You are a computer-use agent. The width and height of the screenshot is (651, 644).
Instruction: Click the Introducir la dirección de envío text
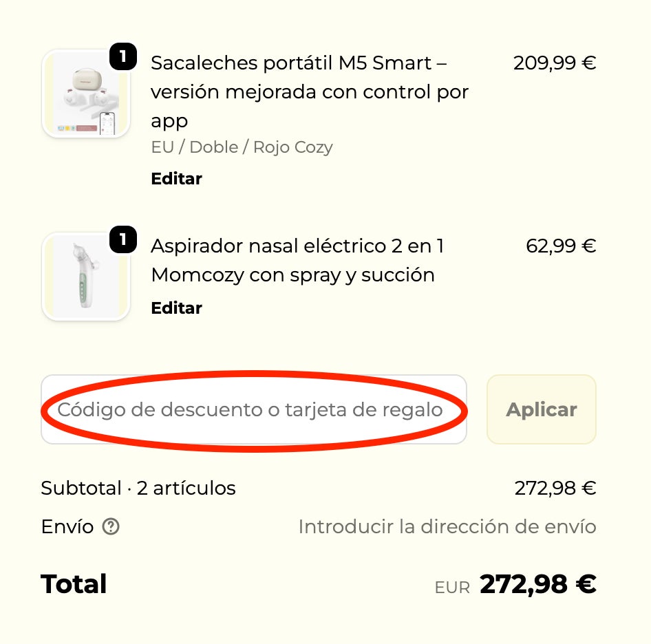point(447,527)
